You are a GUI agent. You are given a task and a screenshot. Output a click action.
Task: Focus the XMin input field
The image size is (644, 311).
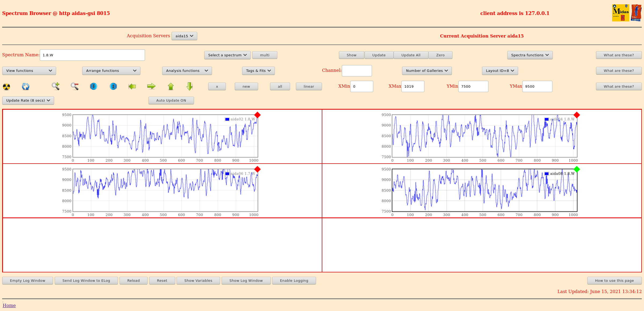(361, 86)
